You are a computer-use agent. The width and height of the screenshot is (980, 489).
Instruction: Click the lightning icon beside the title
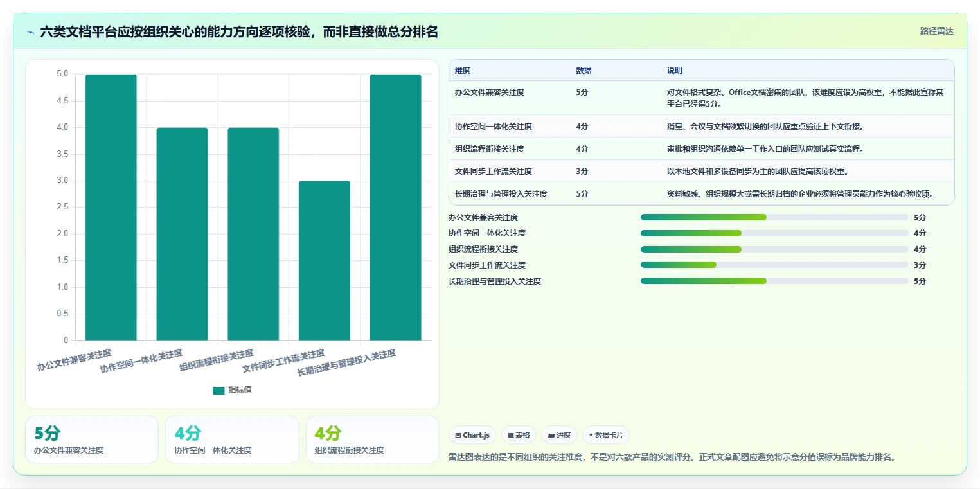pos(30,31)
